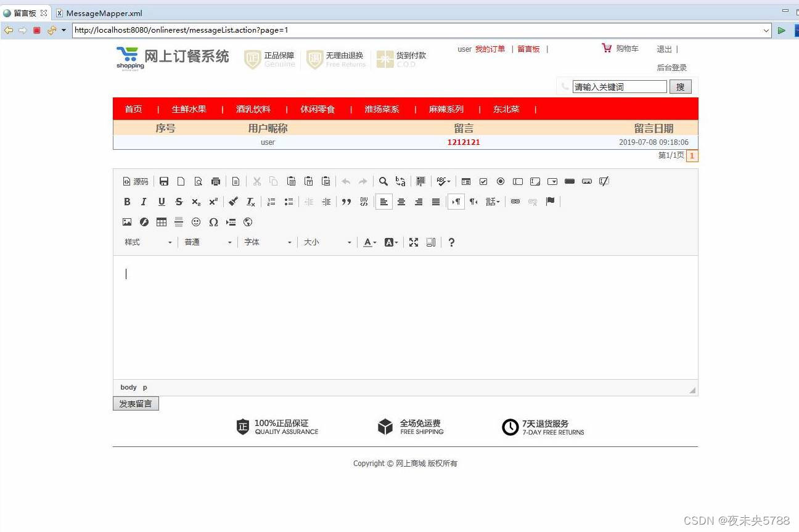Open the 我的订单 link
The width and height of the screenshot is (799, 532).
490,49
